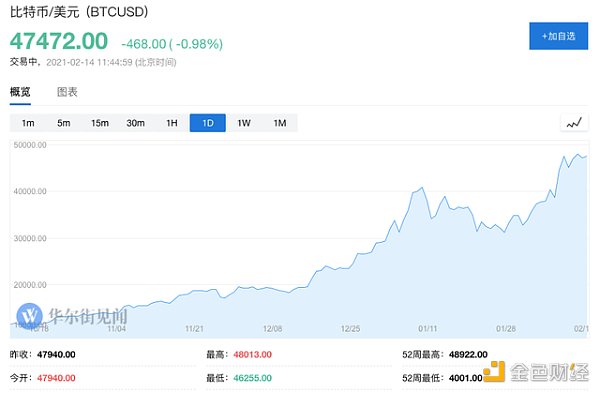This screenshot has width=600, height=393.
Task: Click the 52周最高 value 48922.00
Action: (x=468, y=354)
